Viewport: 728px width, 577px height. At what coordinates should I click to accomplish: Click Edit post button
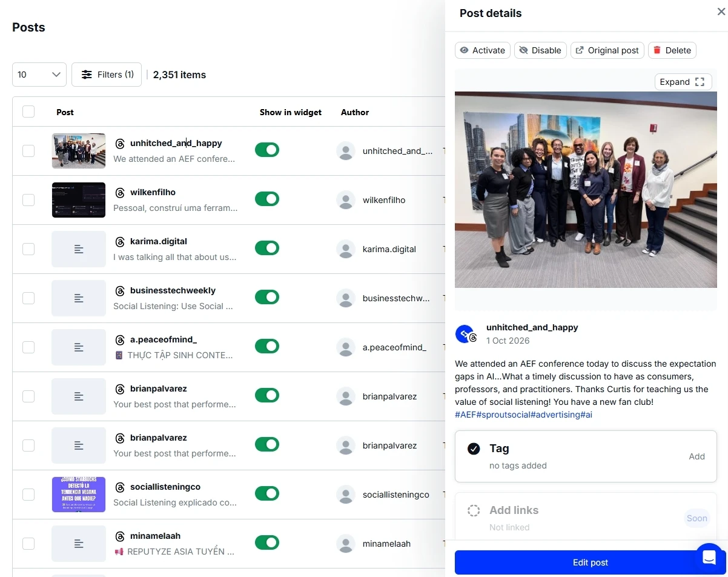pyautogui.click(x=591, y=562)
